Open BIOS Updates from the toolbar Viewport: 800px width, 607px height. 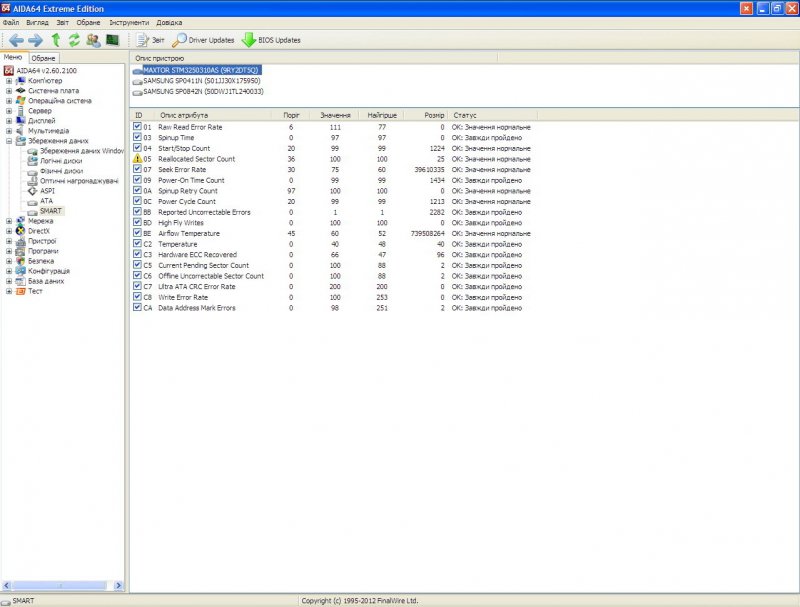pos(271,40)
